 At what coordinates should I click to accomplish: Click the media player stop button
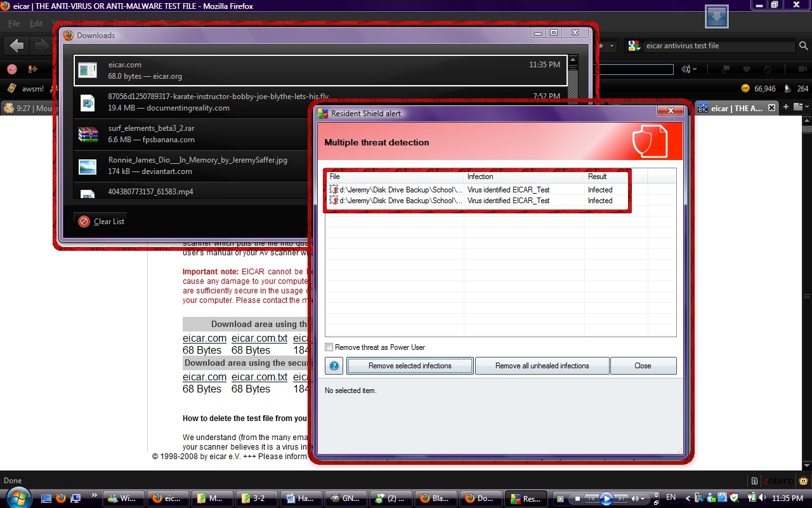click(577, 498)
